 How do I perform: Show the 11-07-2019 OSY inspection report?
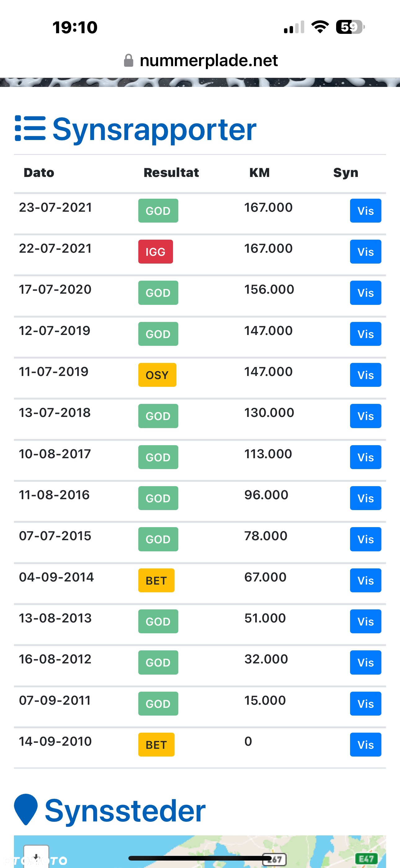tap(366, 375)
